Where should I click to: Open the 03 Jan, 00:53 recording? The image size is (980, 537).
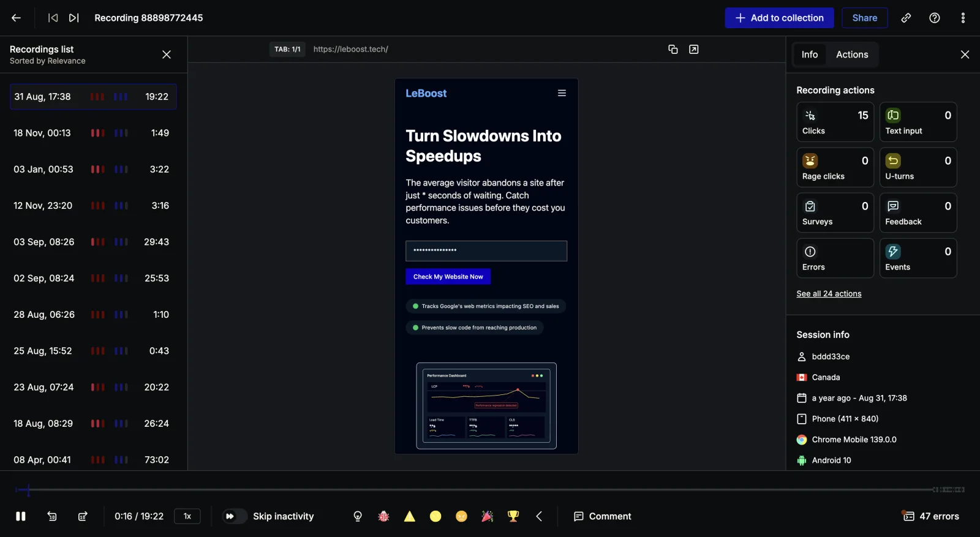coord(93,169)
